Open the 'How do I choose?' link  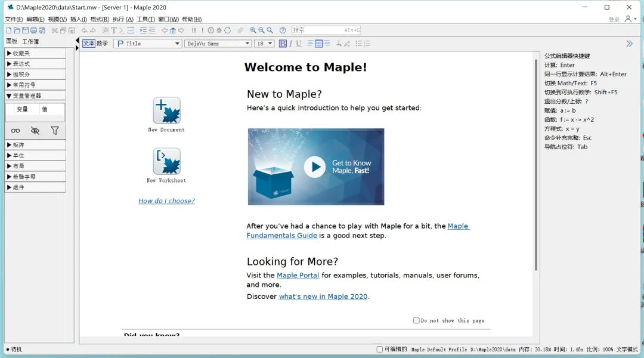pyautogui.click(x=167, y=201)
